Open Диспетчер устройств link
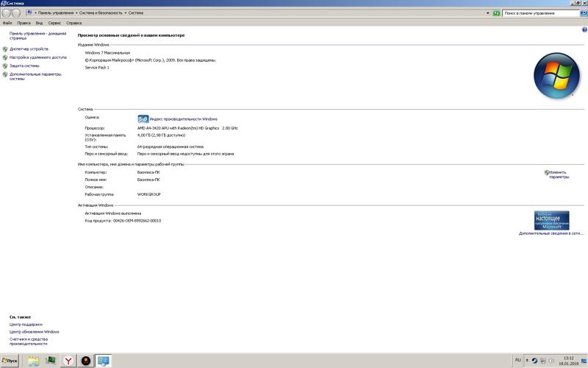Image resolution: width=588 pixels, height=368 pixels. tap(29, 49)
